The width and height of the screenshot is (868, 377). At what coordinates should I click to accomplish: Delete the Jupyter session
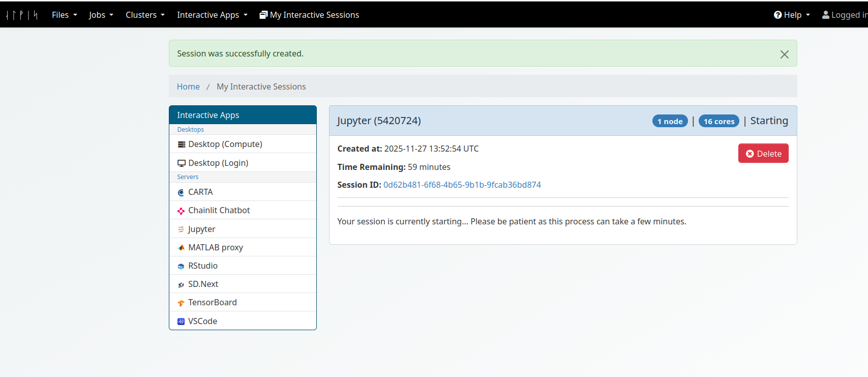point(763,153)
